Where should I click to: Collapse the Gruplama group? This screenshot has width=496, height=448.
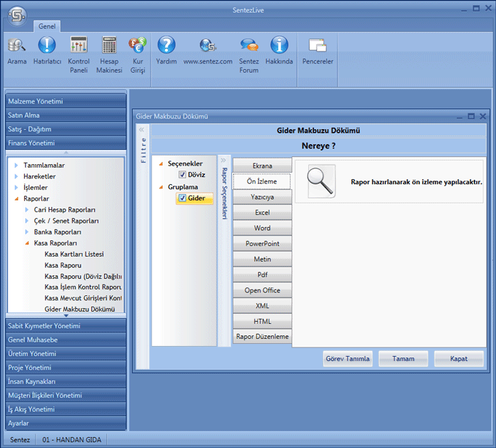coord(161,187)
